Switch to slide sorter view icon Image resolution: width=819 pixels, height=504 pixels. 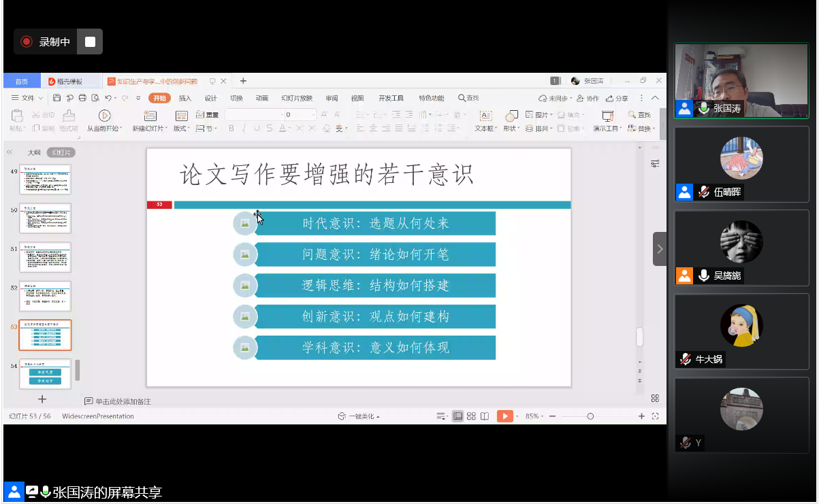471,416
